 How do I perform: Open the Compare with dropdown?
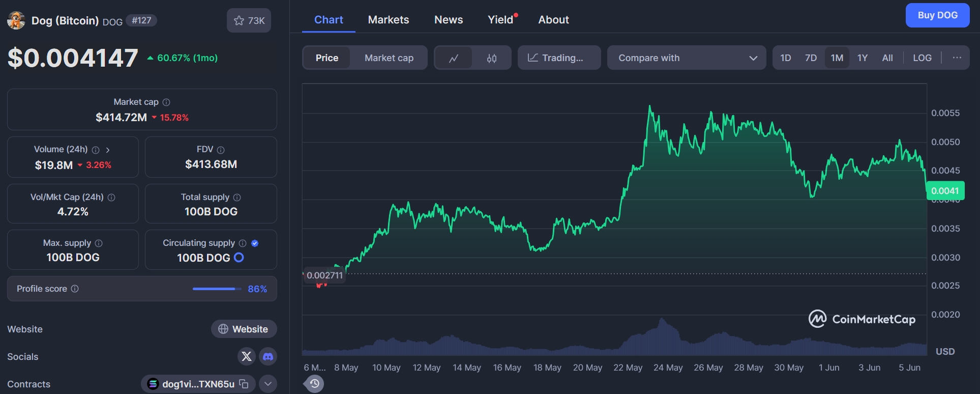point(687,58)
